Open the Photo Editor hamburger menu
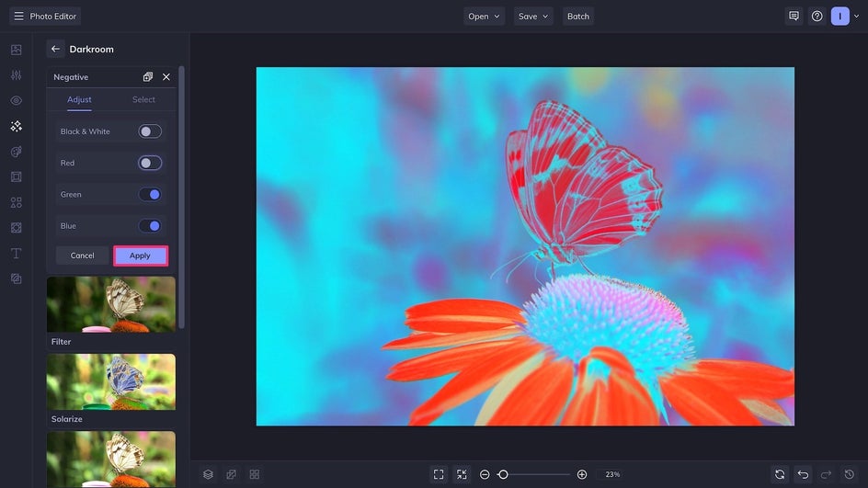This screenshot has height=488, width=868. pos(18,16)
